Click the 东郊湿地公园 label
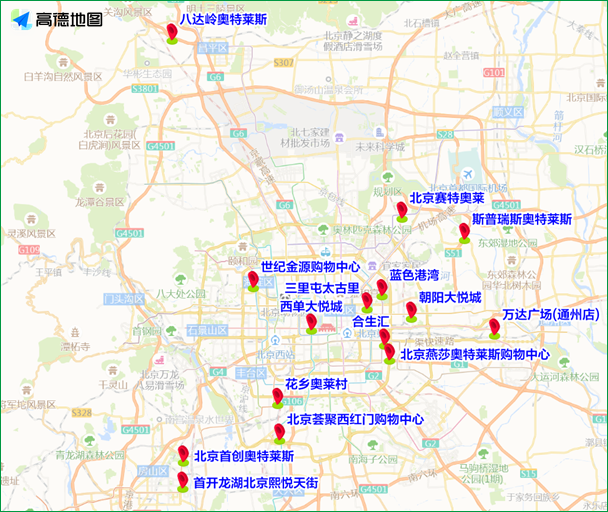This screenshot has height=512, width=608. point(508,243)
